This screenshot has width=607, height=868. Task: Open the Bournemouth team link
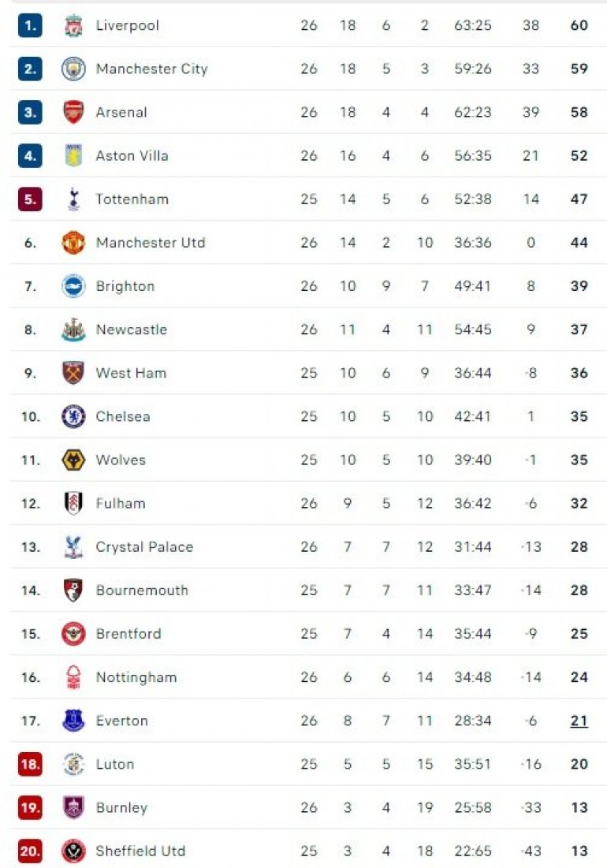click(x=142, y=590)
